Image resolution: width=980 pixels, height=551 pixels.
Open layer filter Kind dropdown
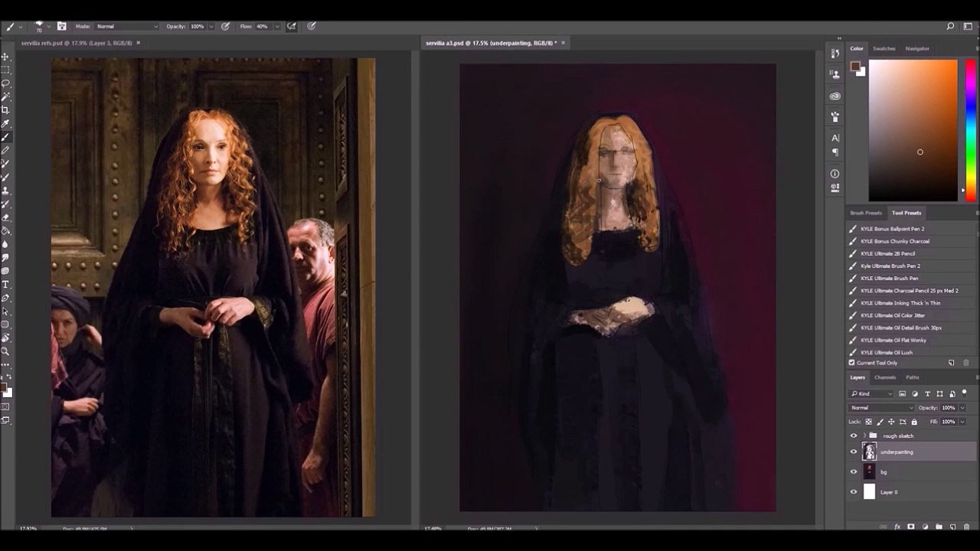pyautogui.click(x=871, y=393)
